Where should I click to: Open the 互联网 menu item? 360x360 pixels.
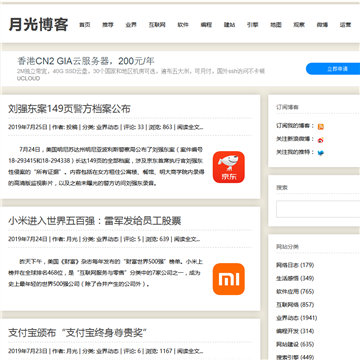point(157,25)
